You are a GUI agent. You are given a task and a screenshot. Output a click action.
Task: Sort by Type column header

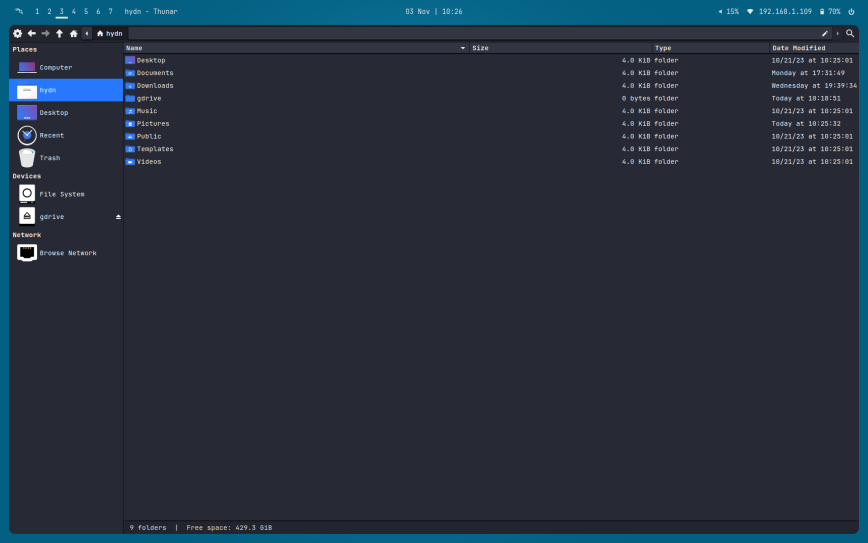click(711, 48)
